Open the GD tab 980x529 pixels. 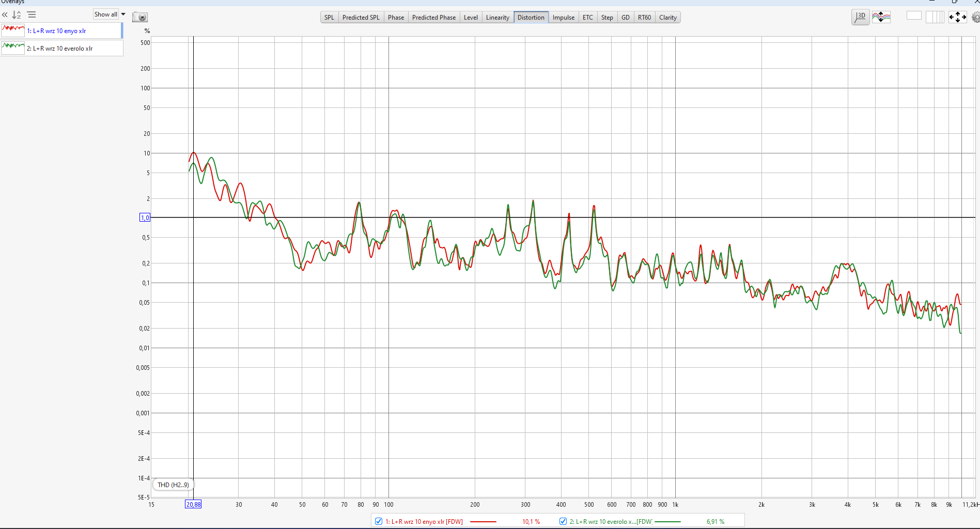point(626,18)
